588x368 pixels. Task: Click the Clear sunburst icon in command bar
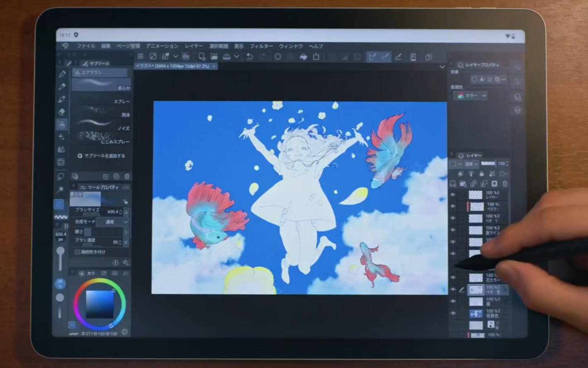(278, 56)
